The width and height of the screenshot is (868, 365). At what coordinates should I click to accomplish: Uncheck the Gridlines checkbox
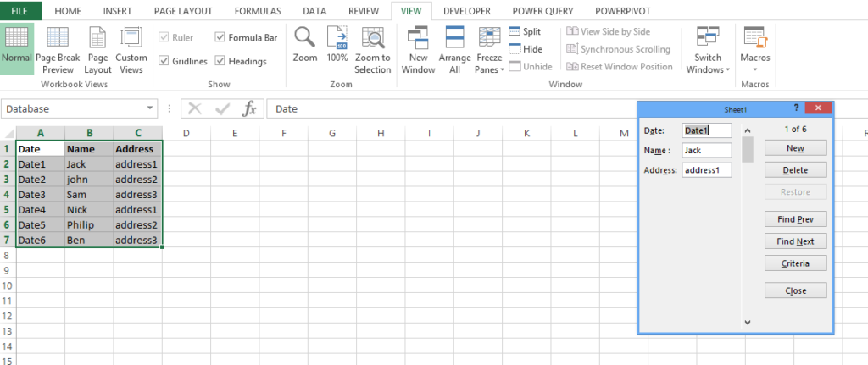click(x=164, y=61)
